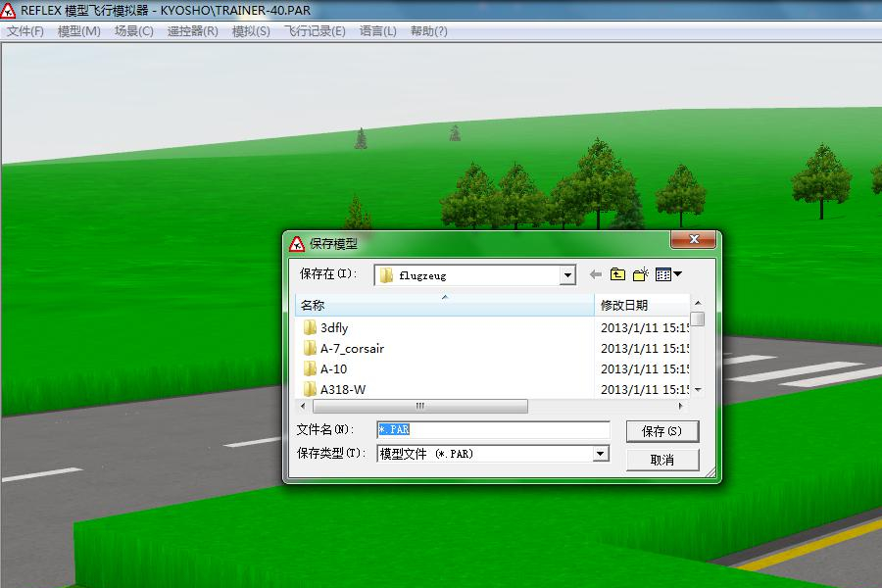Screen dimensions: 882x588
Task: Click the REFLEX app icon in title bar
Action: (8, 10)
